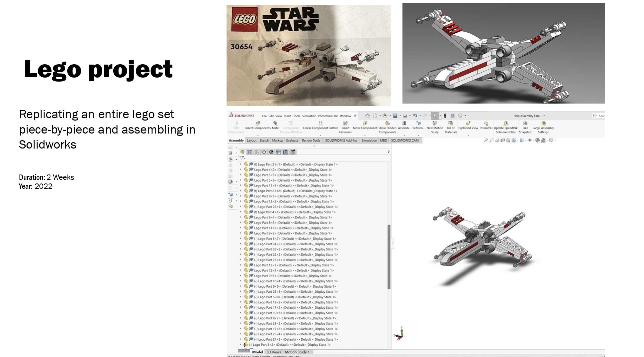This screenshot has height=357, width=644.
Task: Click the rendered X-wing model image
Action: (x=503, y=53)
